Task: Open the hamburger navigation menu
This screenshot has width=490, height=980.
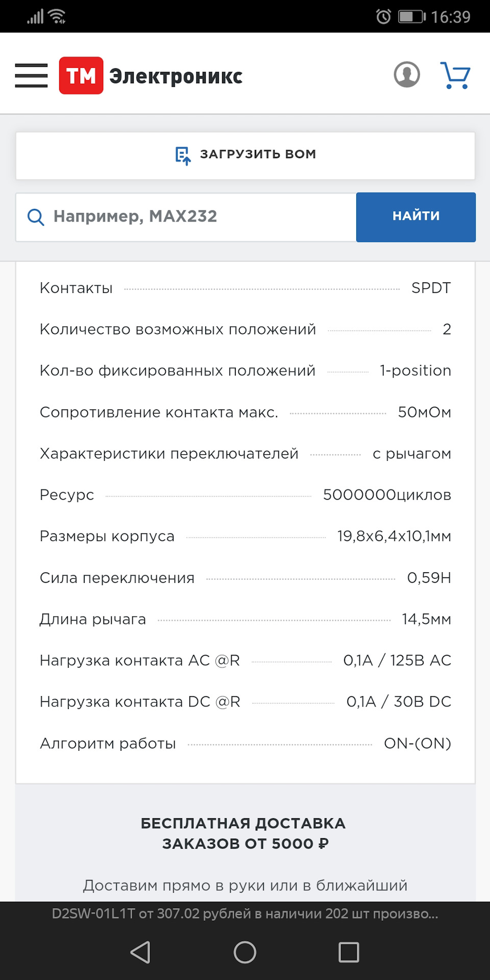Action: pos(31,76)
